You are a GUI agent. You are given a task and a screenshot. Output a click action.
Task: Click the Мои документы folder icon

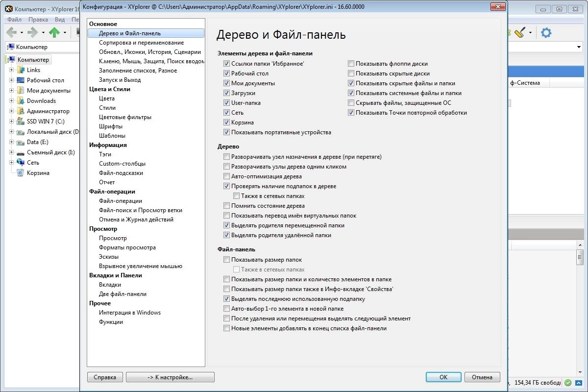pos(21,91)
